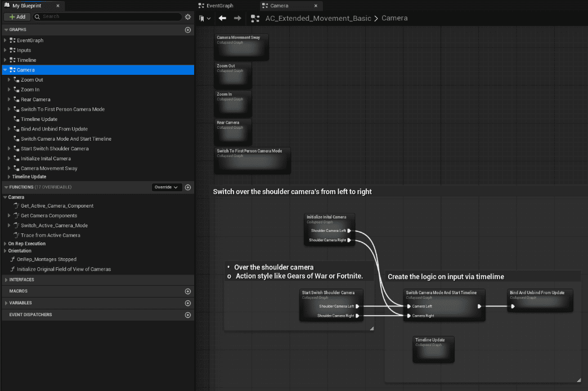Expand the Zoom Out subgraph
This screenshot has width=588, height=391.
tap(9, 80)
